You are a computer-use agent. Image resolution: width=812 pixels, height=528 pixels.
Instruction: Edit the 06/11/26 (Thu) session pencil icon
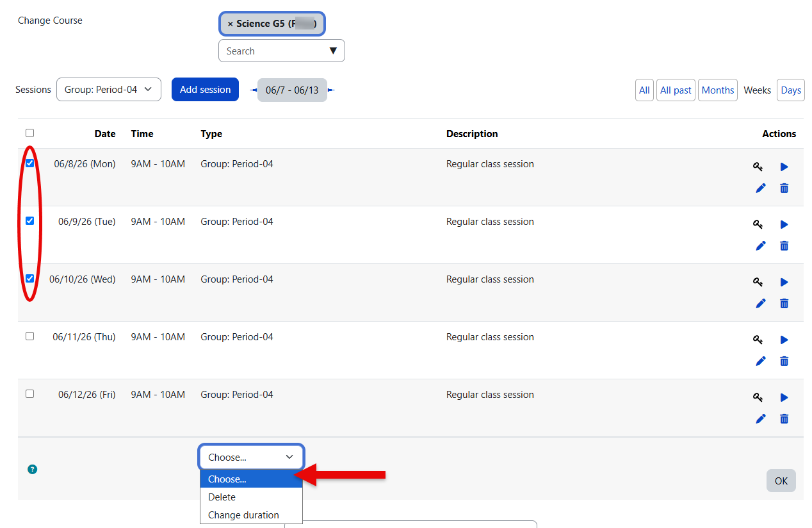(x=760, y=361)
